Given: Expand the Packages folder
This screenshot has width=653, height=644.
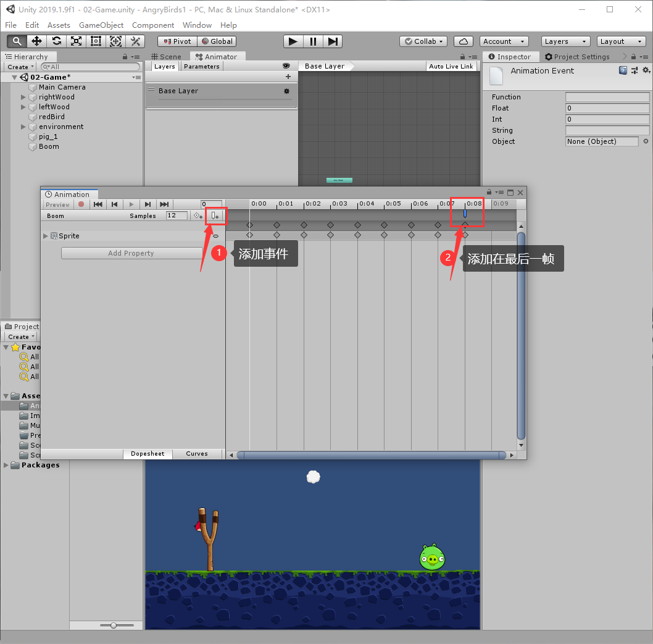Looking at the screenshot, I should coord(6,465).
